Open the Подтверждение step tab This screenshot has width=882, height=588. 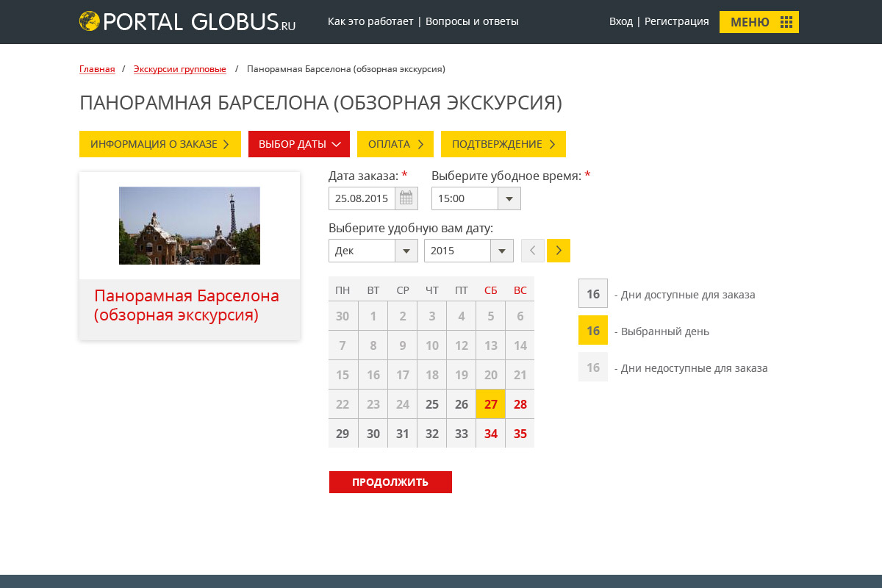point(503,144)
